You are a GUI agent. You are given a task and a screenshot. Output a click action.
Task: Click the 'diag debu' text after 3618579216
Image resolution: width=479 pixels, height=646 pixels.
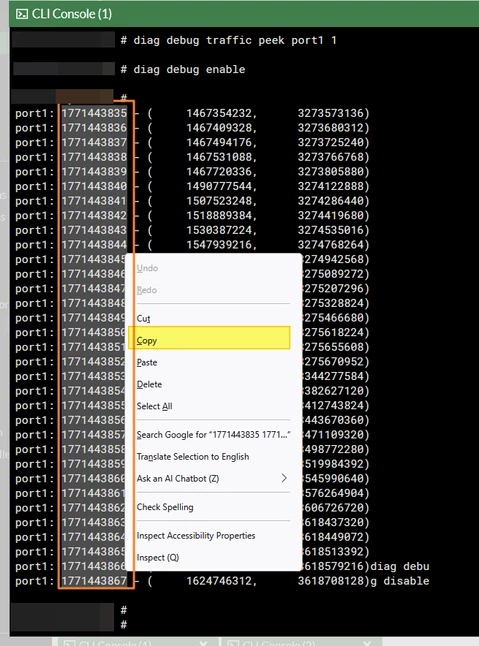400,566
